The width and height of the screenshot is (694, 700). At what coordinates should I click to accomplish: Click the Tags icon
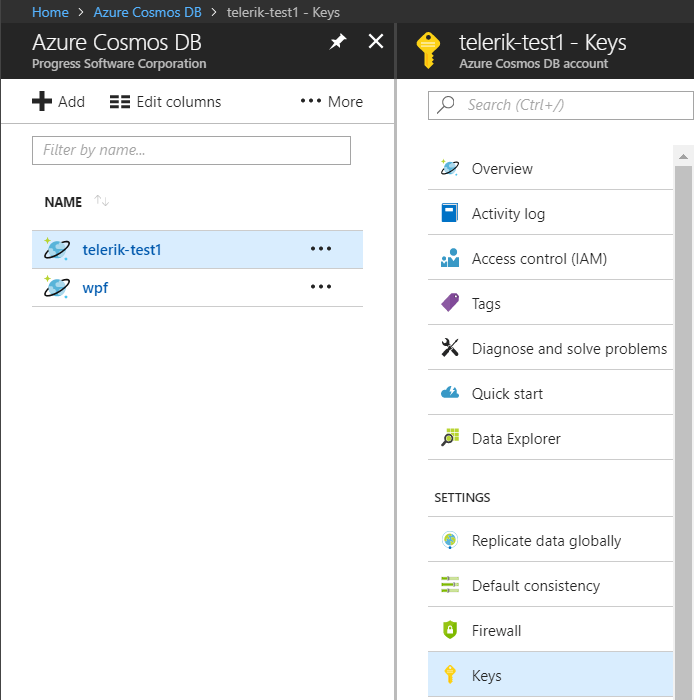[450, 303]
